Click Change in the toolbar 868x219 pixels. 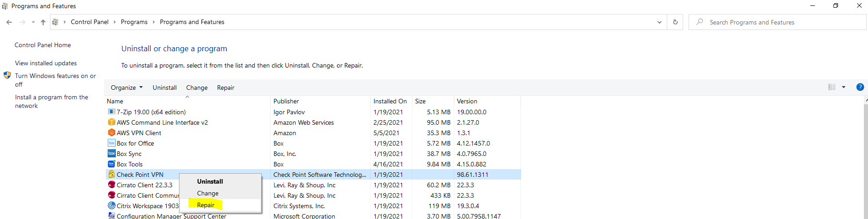pyautogui.click(x=197, y=88)
